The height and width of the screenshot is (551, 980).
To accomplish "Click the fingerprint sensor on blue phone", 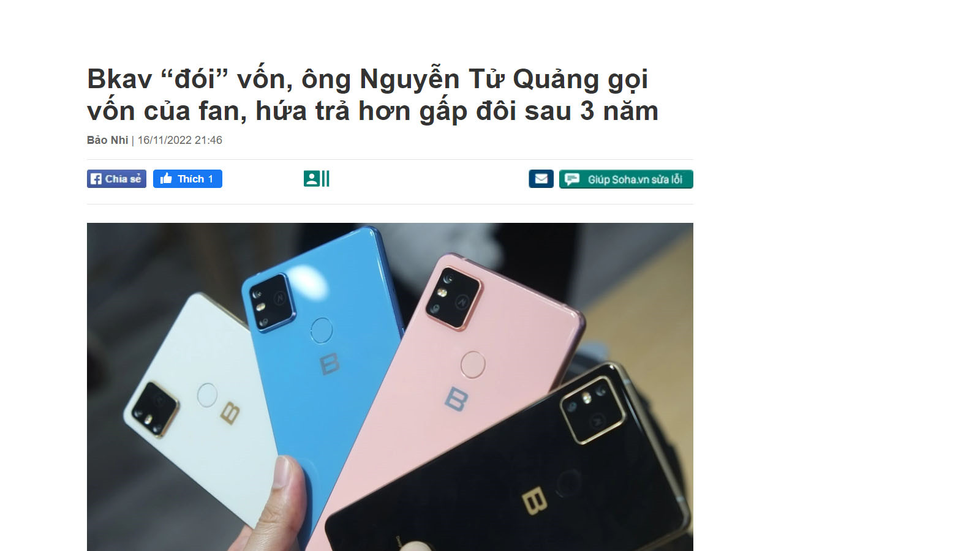I will pyautogui.click(x=321, y=331).
